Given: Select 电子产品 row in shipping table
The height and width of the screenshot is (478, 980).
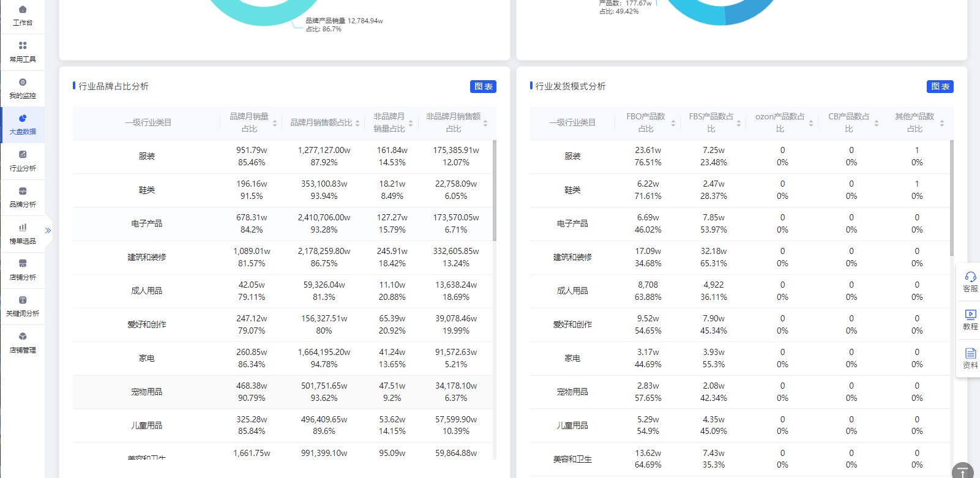Looking at the screenshot, I should pos(740,223).
